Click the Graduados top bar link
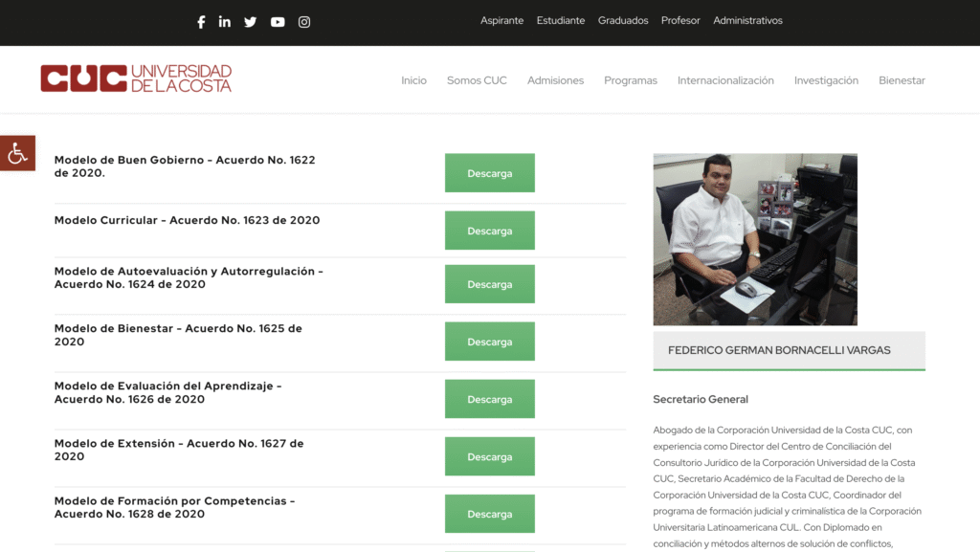Image resolution: width=980 pixels, height=552 pixels. (623, 21)
